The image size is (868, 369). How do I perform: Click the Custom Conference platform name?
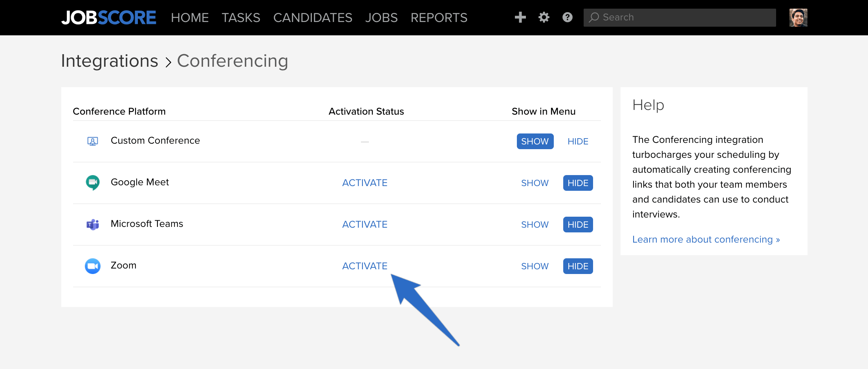click(155, 141)
